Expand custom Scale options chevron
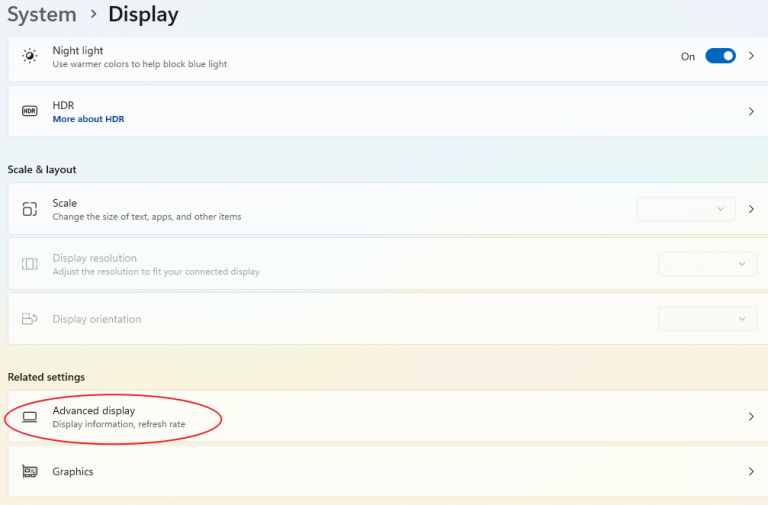 pyautogui.click(x=751, y=209)
